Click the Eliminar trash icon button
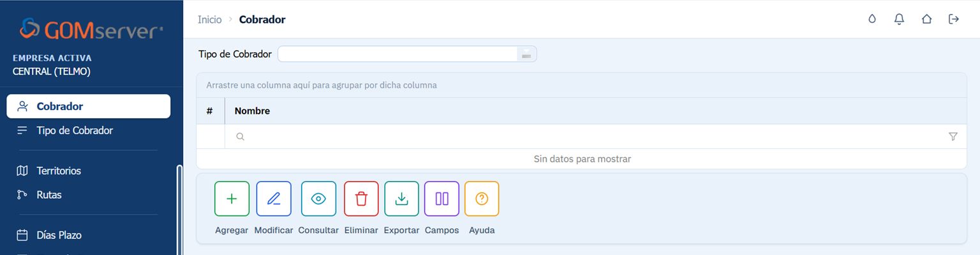The image size is (980, 255). [x=361, y=199]
